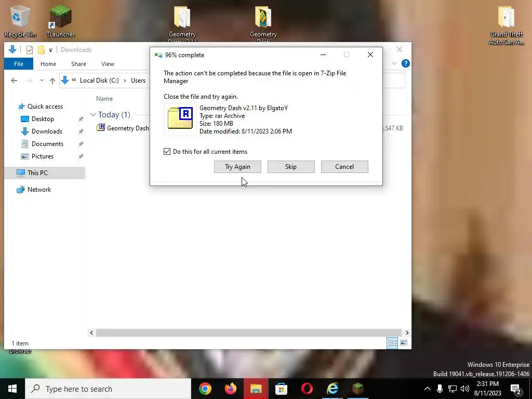
Task: Toggle 'Do this for all current items' checkbox
Action: pyautogui.click(x=167, y=151)
